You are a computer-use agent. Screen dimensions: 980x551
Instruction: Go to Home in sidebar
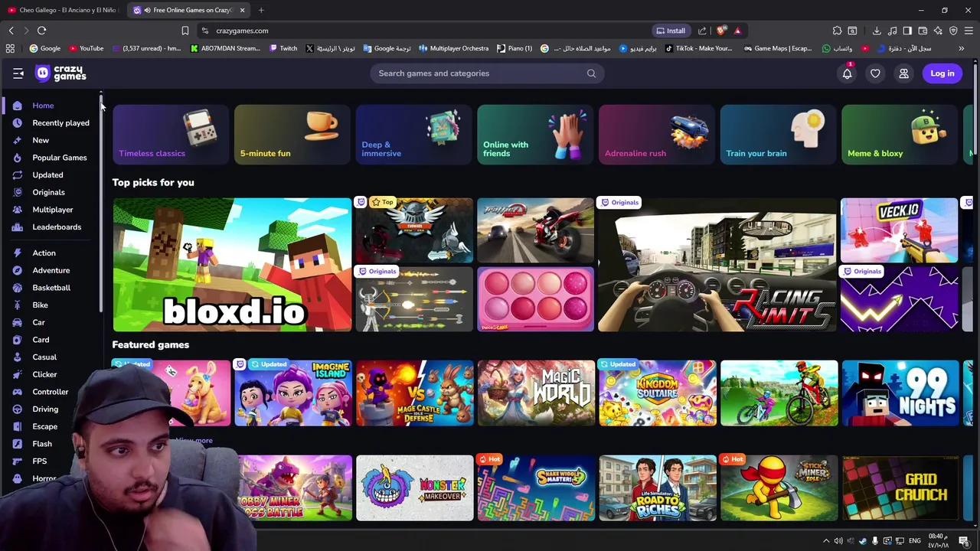pyautogui.click(x=43, y=106)
